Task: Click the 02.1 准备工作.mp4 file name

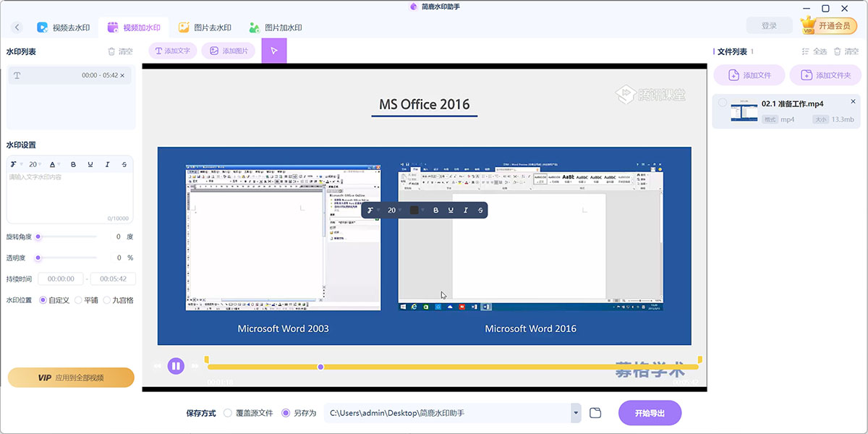Action: point(792,104)
